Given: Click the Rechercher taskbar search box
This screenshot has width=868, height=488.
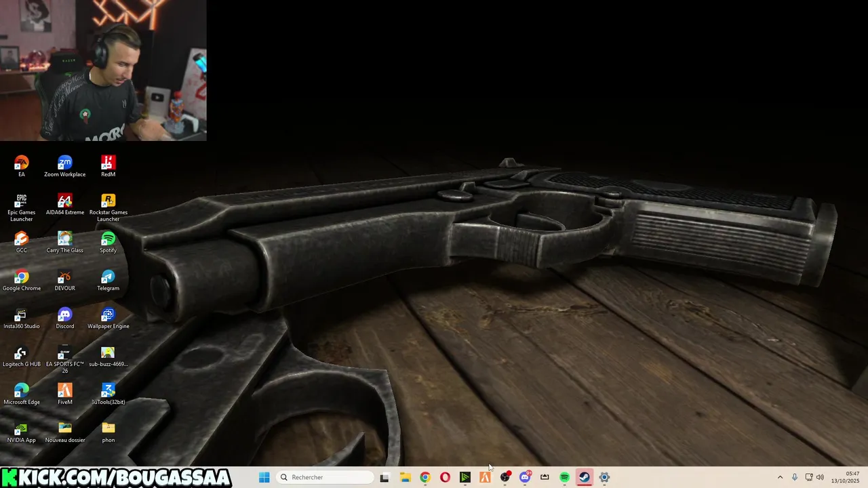Looking at the screenshot, I should [325, 477].
